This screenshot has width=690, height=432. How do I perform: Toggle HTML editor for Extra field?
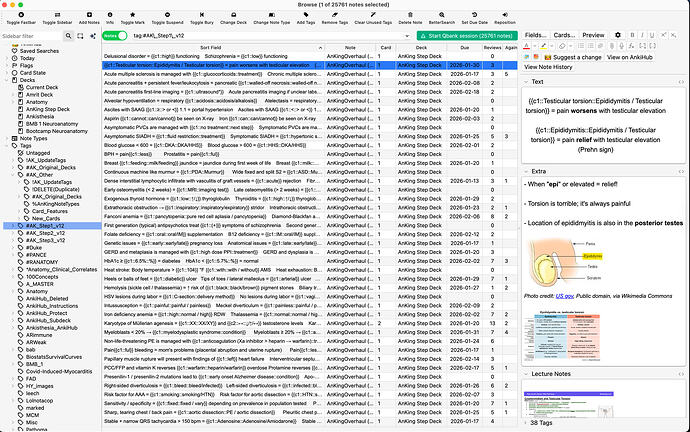tap(681, 172)
